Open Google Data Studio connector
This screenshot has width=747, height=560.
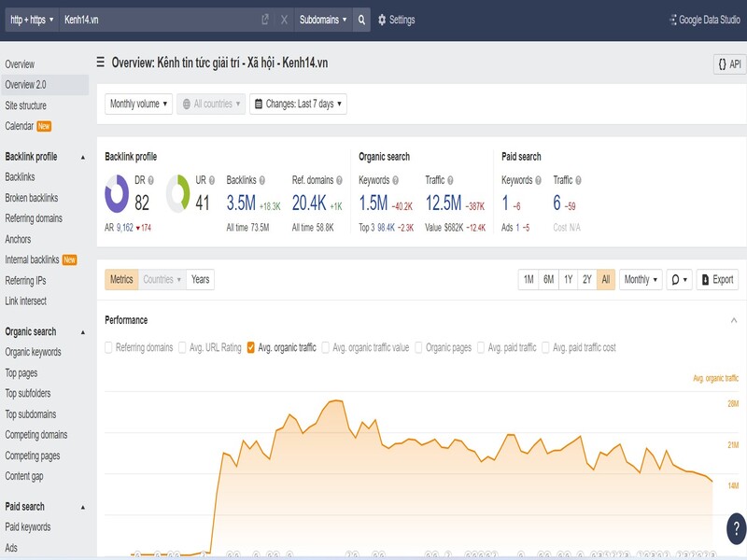pyautogui.click(x=705, y=20)
